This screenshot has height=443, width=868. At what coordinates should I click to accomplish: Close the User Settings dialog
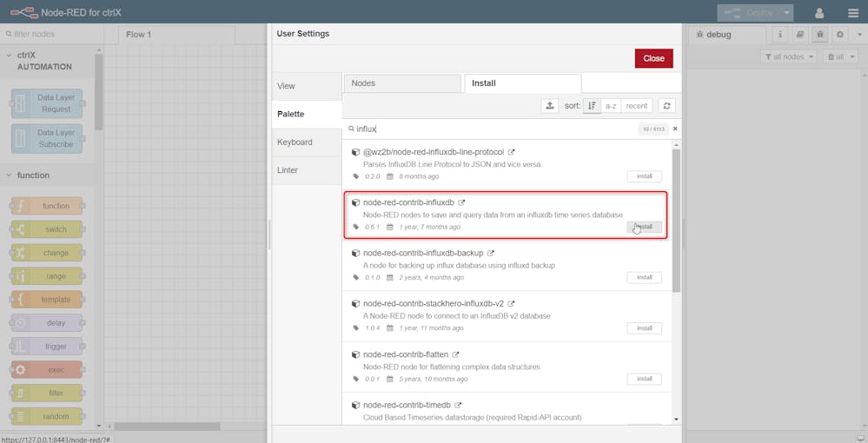[x=653, y=58]
